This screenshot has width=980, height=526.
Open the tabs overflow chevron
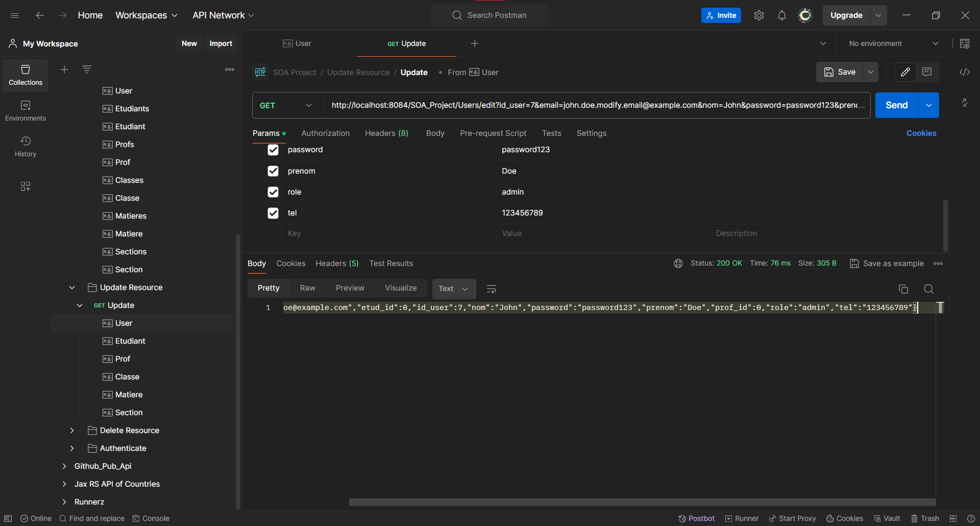823,43
